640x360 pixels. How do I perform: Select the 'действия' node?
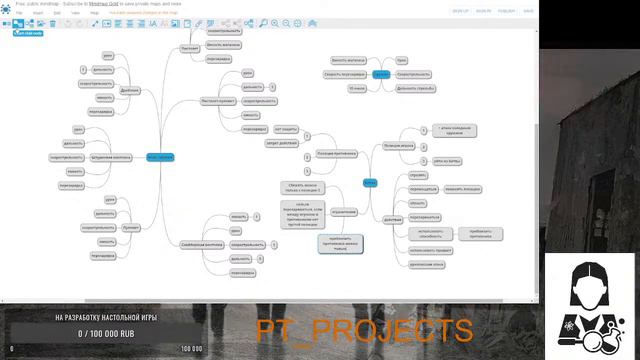click(393, 220)
